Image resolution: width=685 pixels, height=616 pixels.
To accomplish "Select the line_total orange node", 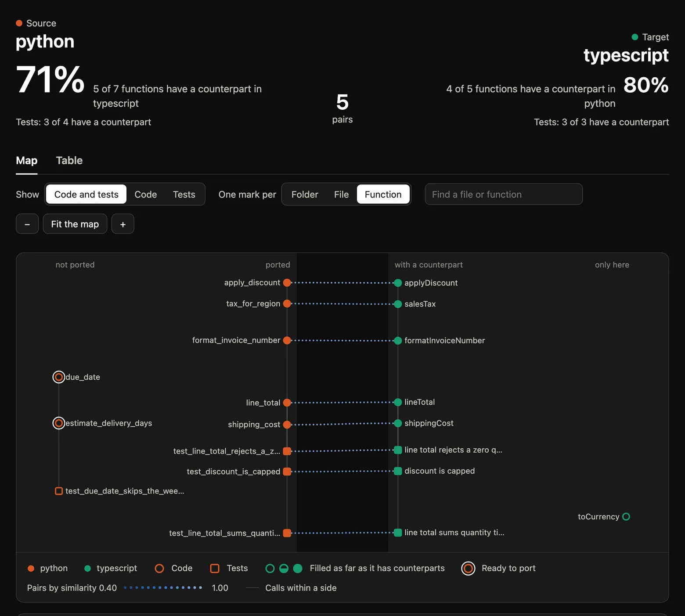I will 287,403.
